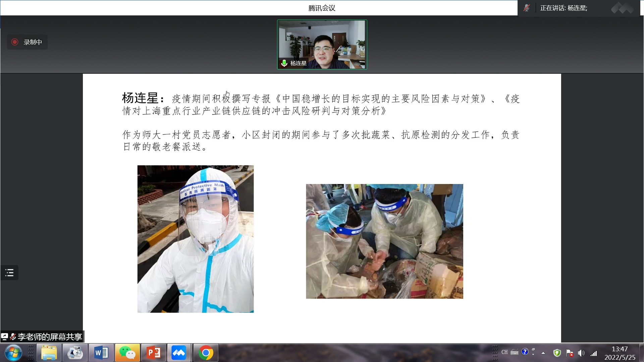Click the green microphone icon beside 杨连星 name
644x362 pixels.
284,63
